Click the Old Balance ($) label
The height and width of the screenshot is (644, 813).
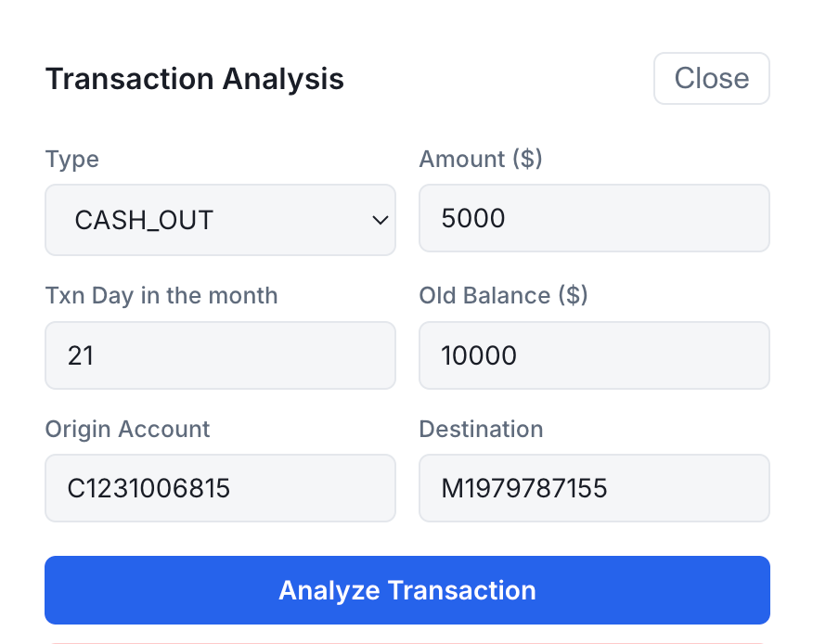coord(503,296)
